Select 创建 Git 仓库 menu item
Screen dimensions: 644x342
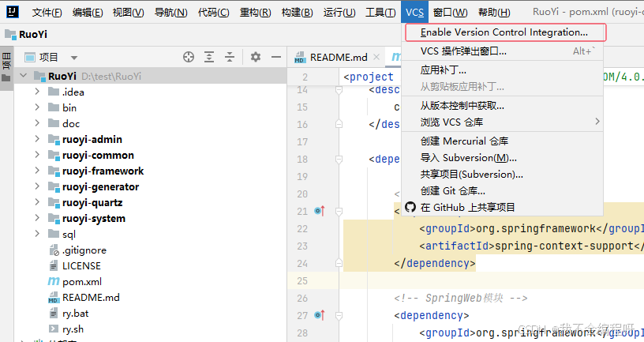(502, 190)
